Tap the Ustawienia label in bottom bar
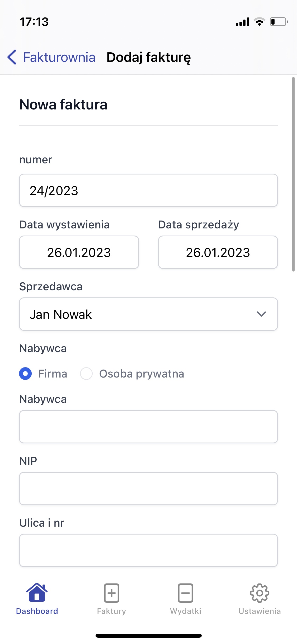 click(260, 611)
